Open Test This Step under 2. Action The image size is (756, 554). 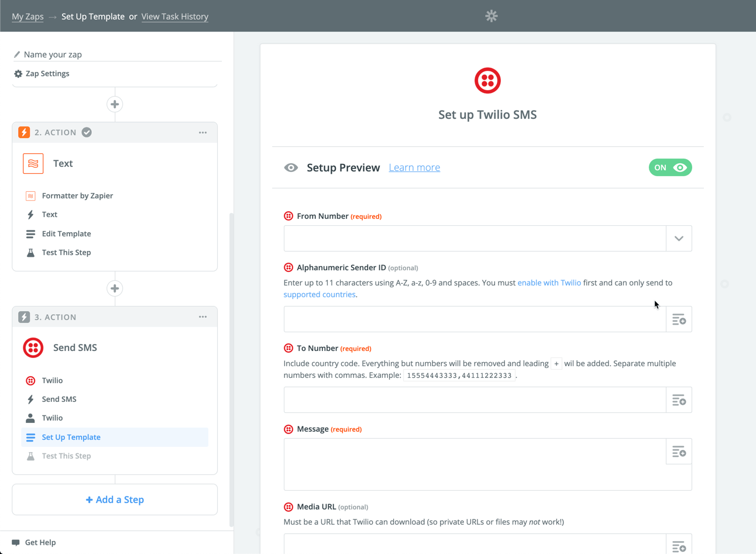tap(115, 253)
